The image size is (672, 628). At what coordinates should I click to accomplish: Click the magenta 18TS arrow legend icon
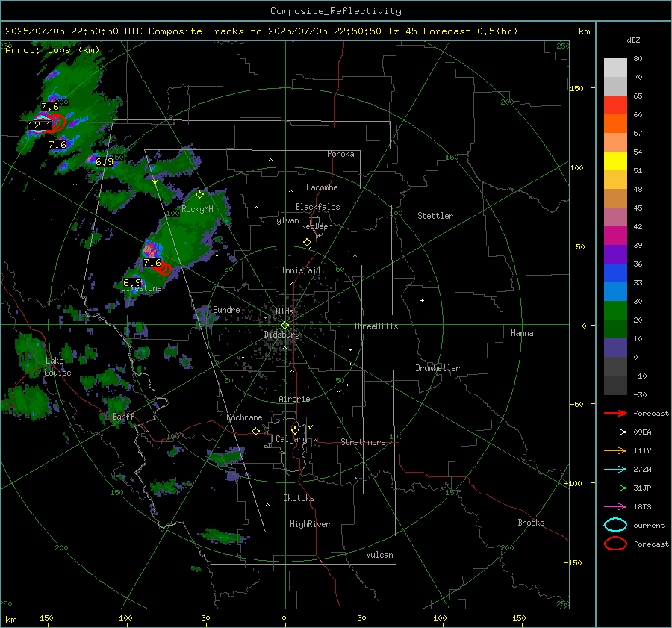(x=615, y=507)
